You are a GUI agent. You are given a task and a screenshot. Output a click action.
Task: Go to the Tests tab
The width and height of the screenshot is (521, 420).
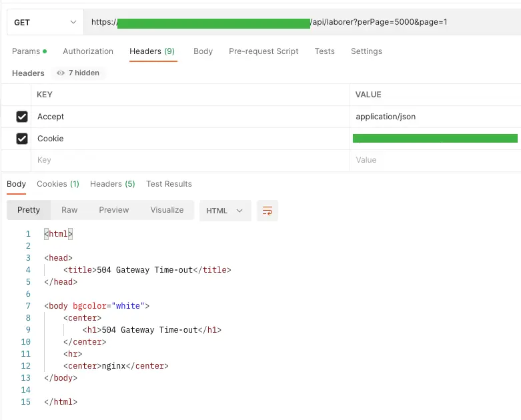tap(325, 51)
